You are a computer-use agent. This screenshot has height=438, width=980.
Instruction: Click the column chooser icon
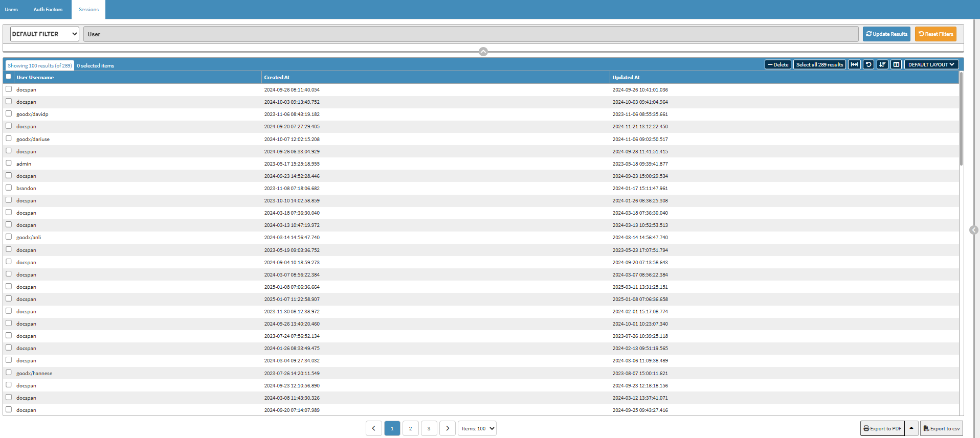[x=896, y=64]
